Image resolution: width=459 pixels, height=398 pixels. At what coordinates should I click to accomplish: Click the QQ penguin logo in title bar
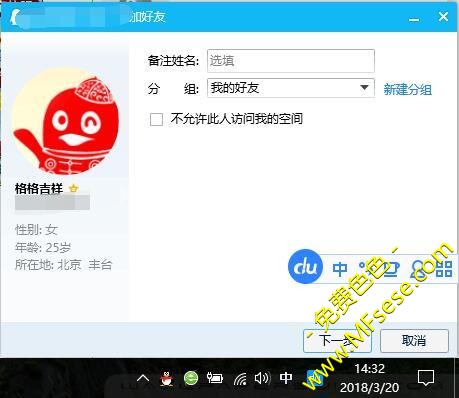14,17
